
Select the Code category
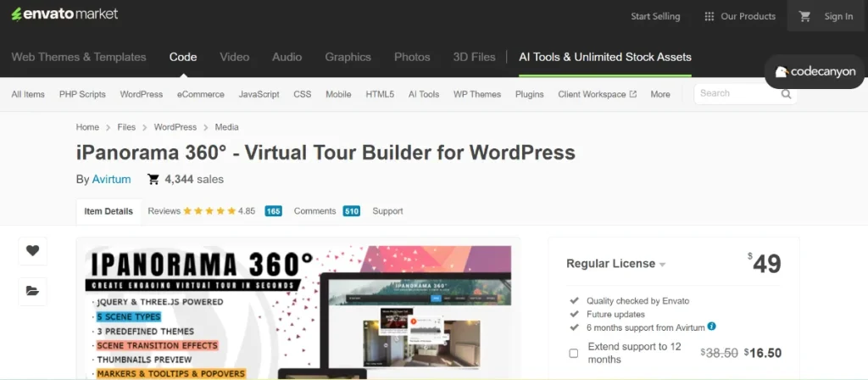coord(183,57)
